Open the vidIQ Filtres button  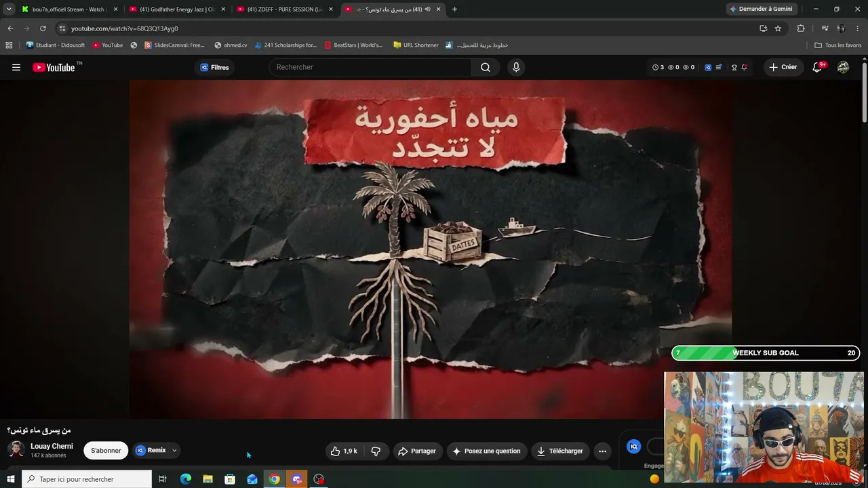click(x=214, y=67)
